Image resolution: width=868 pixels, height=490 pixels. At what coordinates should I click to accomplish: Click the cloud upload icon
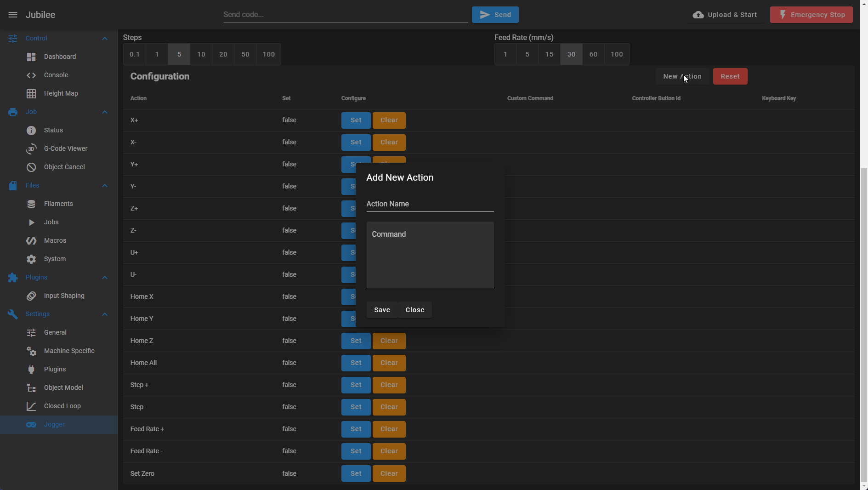698,15
